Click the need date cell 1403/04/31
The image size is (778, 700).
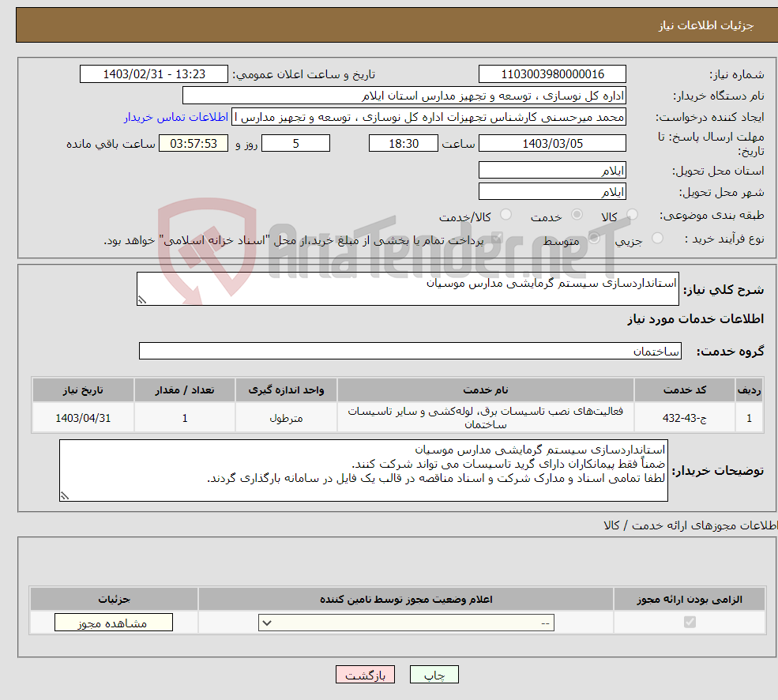(83, 418)
